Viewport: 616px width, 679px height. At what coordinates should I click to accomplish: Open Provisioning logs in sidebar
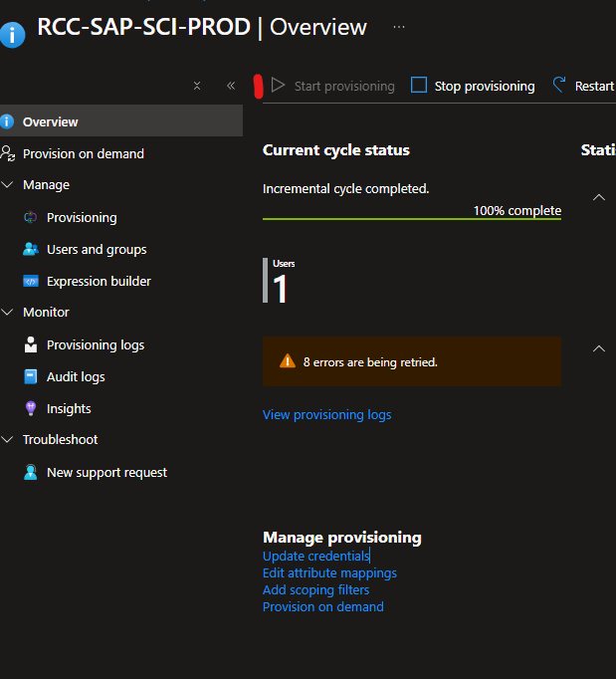click(x=96, y=345)
